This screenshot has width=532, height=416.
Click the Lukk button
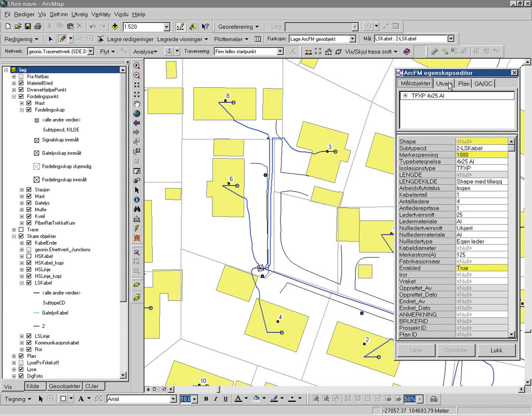coord(496,350)
